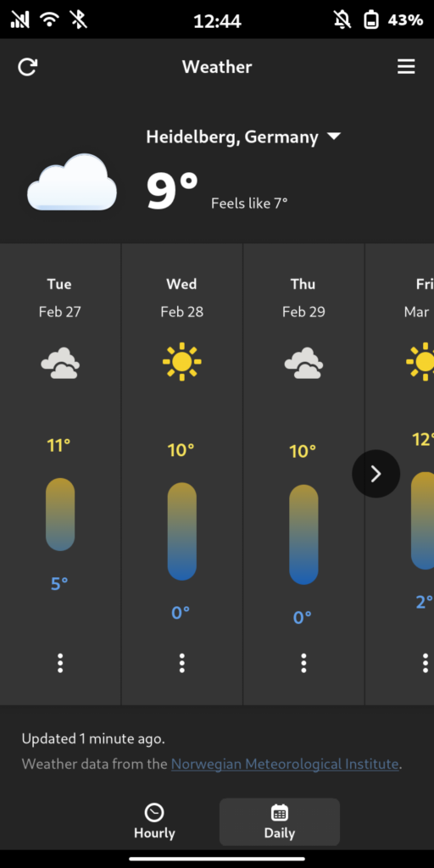Click Wednesday's temperature range bar

coord(181,531)
